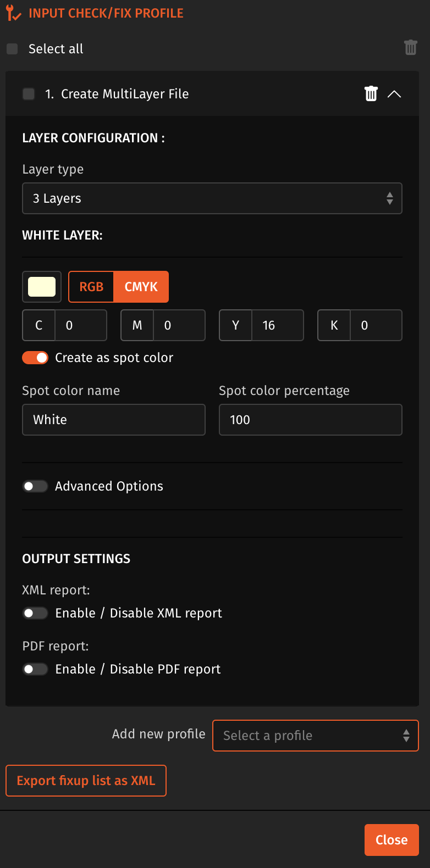Click the M channel label
430x868 pixels.
[137, 325]
